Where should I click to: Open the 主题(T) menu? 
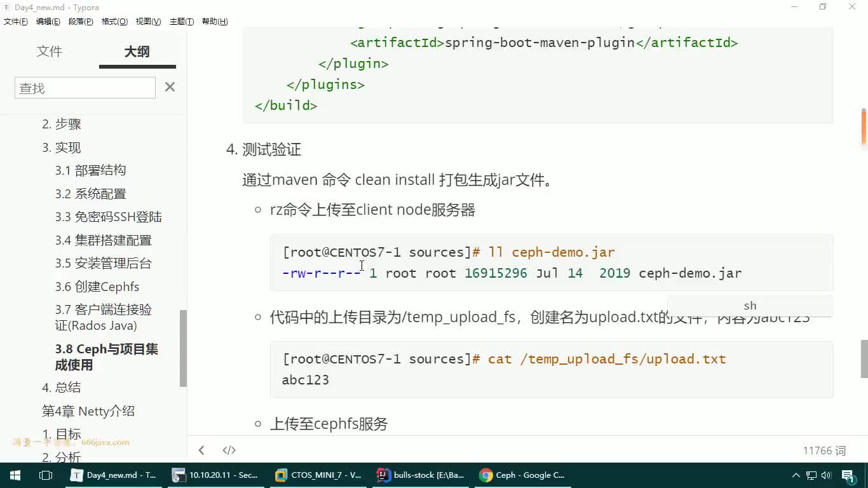point(182,22)
